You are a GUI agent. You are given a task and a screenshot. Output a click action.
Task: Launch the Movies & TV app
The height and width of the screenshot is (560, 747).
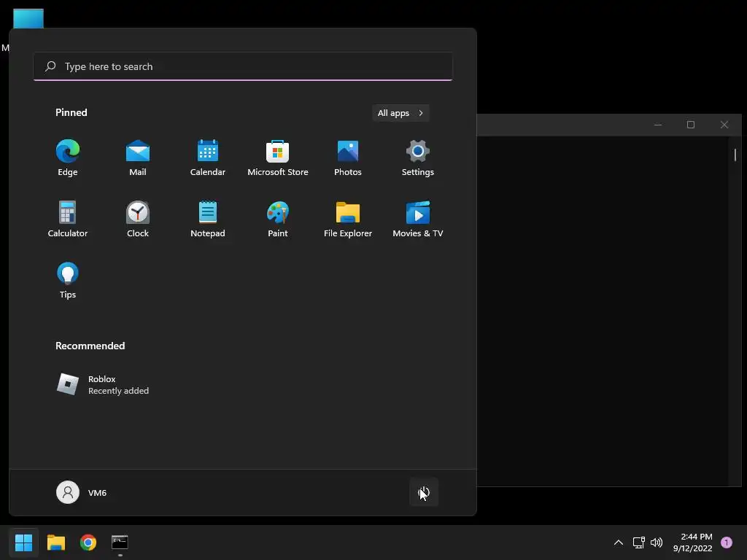pyautogui.click(x=418, y=219)
